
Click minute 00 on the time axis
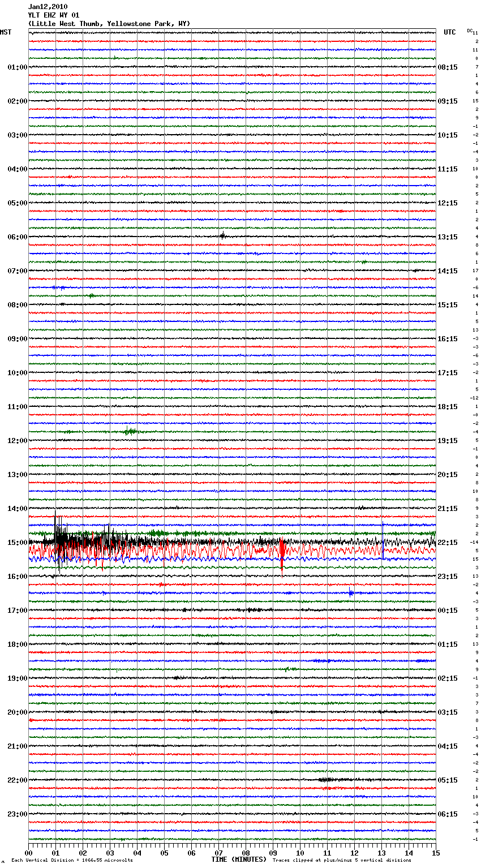click(x=28, y=853)
